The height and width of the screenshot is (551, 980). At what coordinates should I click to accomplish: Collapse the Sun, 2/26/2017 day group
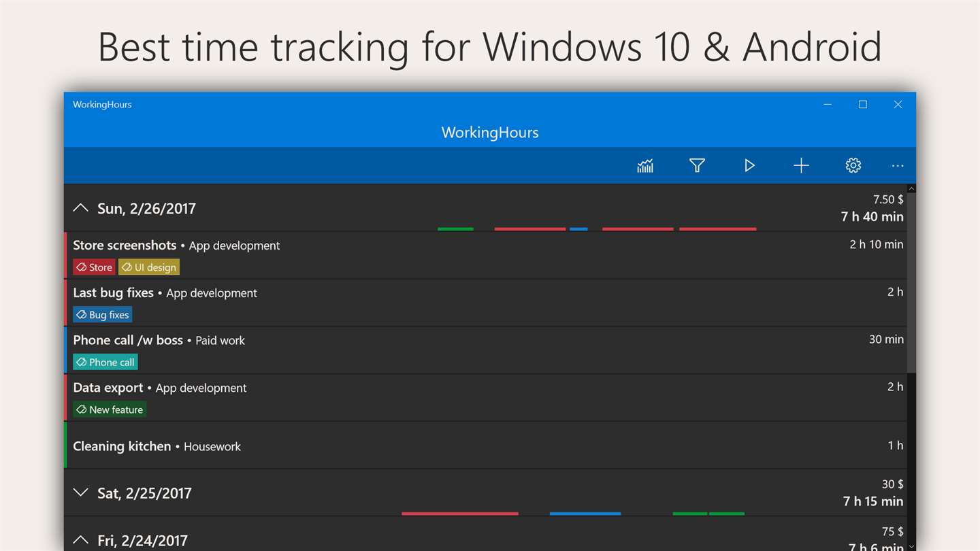[80, 208]
